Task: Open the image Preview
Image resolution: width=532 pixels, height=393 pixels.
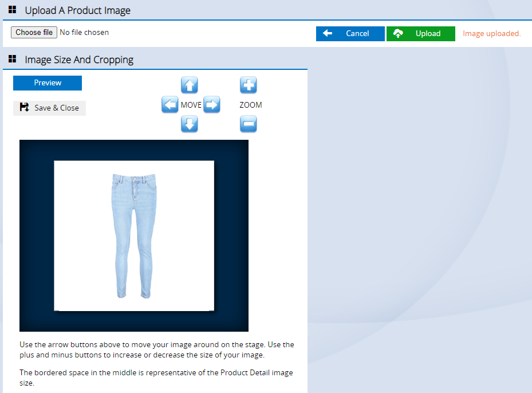Action: [48, 83]
